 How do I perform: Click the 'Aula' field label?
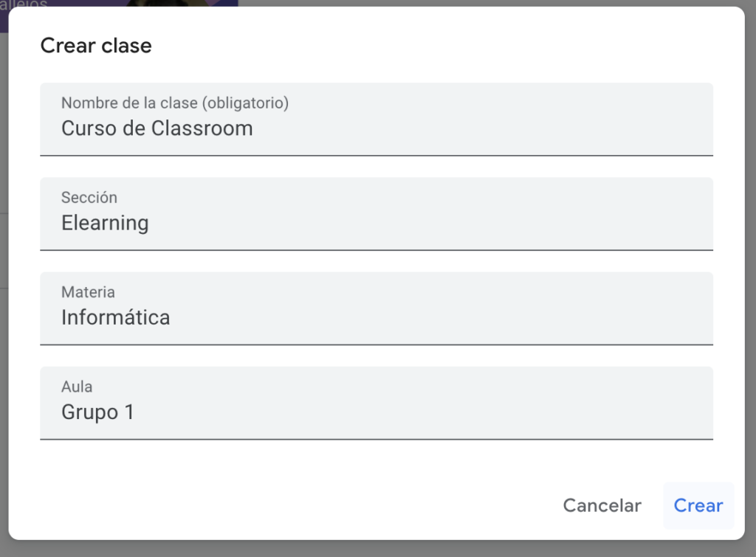[77, 387]
